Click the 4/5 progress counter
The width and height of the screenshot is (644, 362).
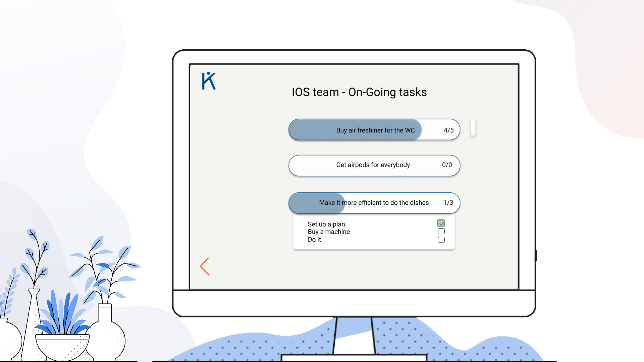[x=448, y=130]
